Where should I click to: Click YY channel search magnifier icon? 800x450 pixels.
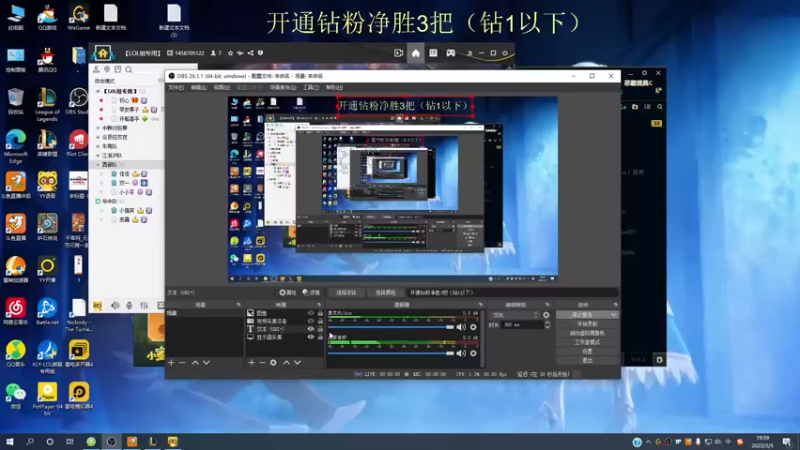(129, 69)
